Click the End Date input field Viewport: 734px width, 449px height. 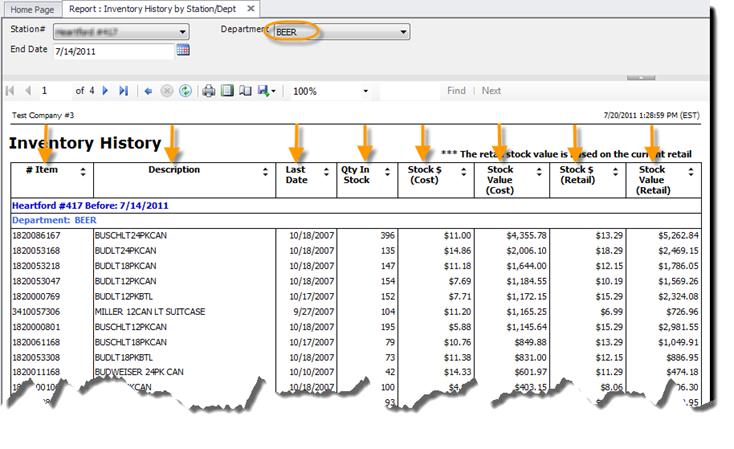[112, 50]
